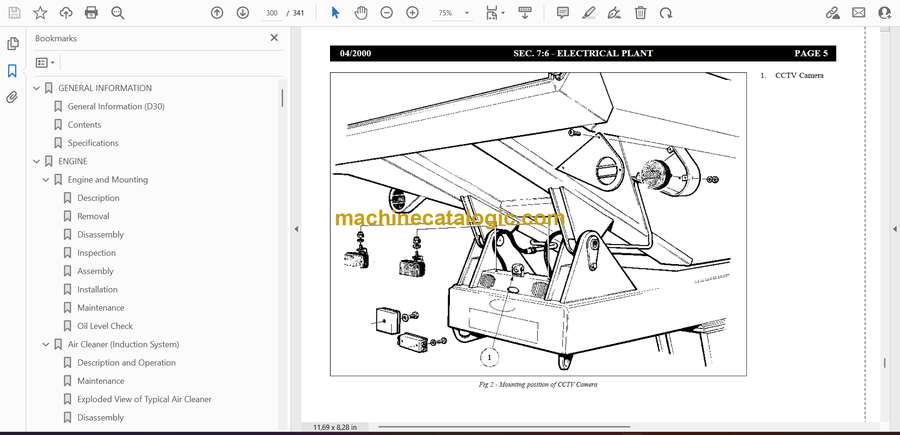Open General Information (D30) bookmark
The height and width of the screenshot is (435, 900).
point(116,106)
